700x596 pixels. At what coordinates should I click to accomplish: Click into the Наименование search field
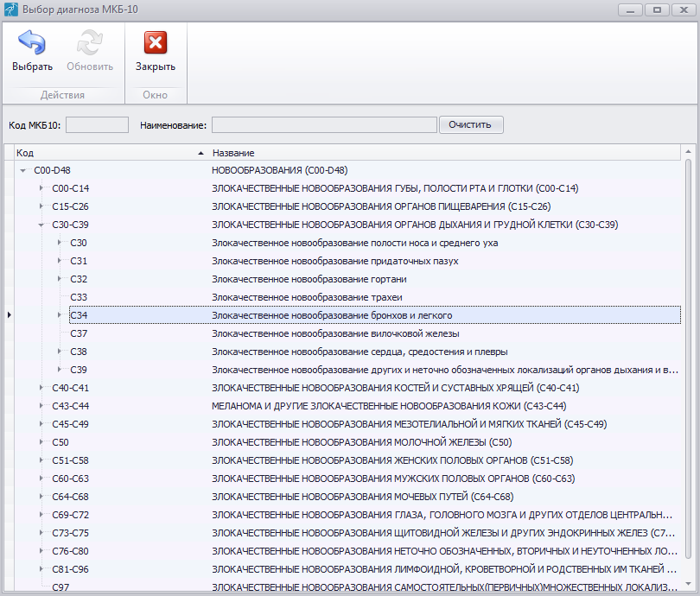coord(323,125)
